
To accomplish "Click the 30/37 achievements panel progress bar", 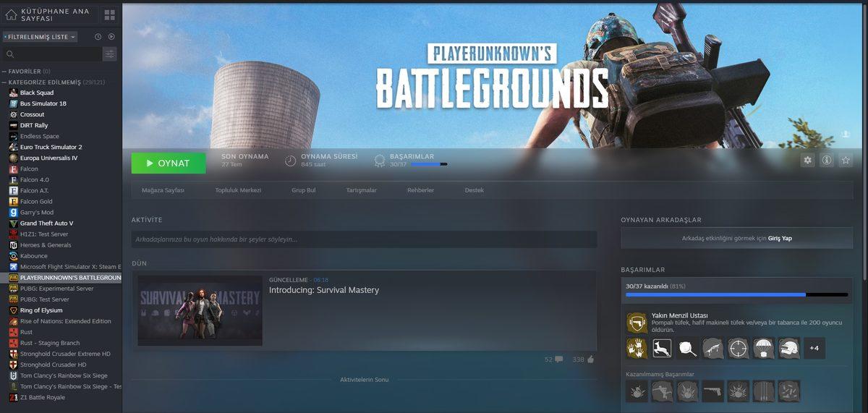I will tap(736, 294).
